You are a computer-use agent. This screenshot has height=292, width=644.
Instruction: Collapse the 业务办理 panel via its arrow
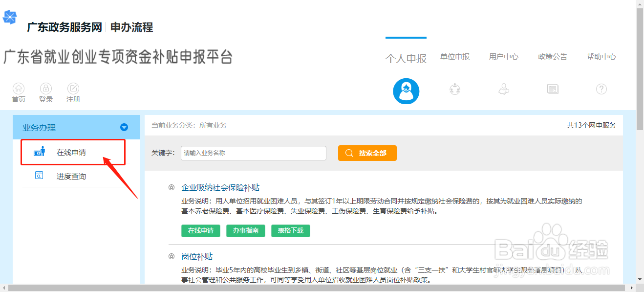pos(124,127)
